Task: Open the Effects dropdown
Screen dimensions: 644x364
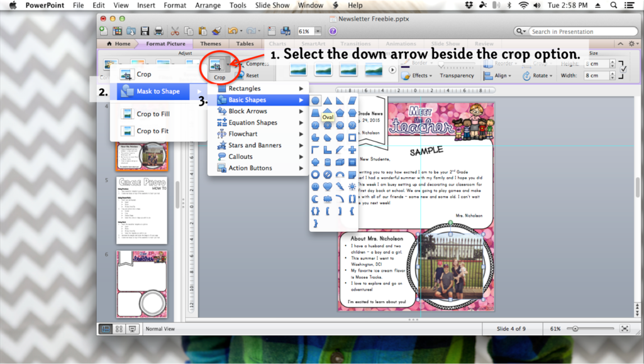Action: pyautogui.click(x=418, y=75)
